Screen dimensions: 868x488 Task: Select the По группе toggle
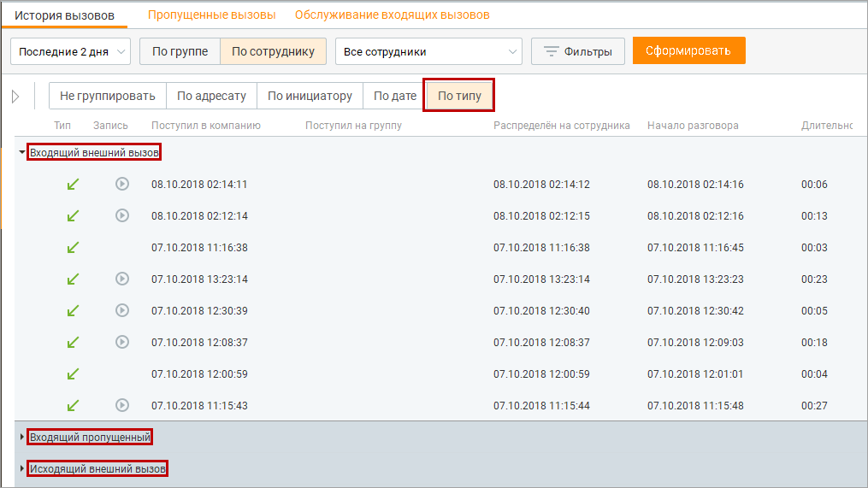[x=180, y=51]
